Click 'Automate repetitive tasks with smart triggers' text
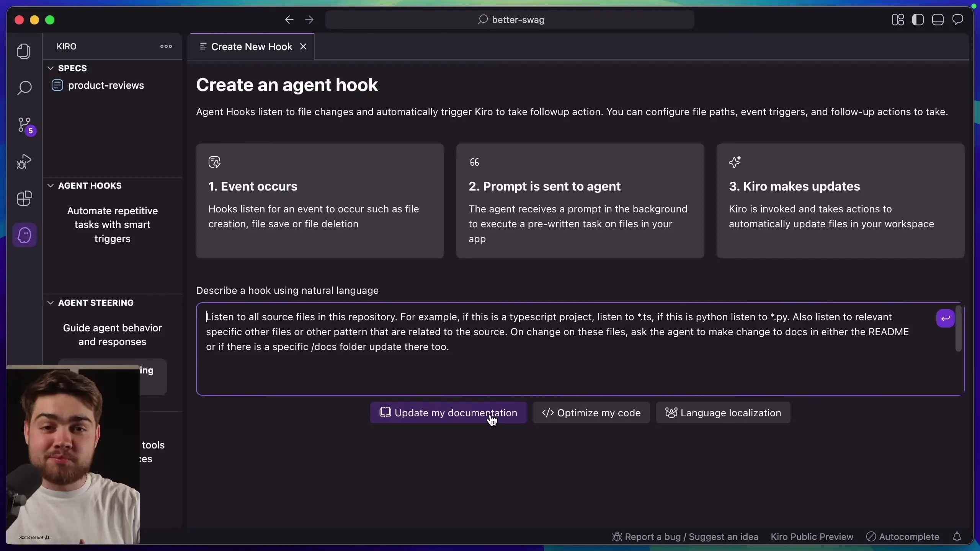 pyautogui.click(x=113, y=225)
